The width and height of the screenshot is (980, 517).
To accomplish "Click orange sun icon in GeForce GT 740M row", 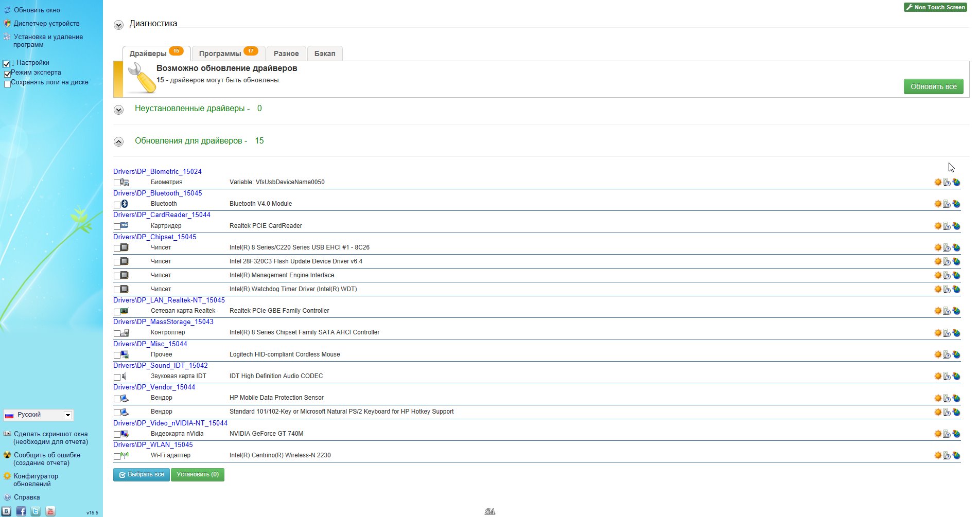I will (x=938, y=434).
